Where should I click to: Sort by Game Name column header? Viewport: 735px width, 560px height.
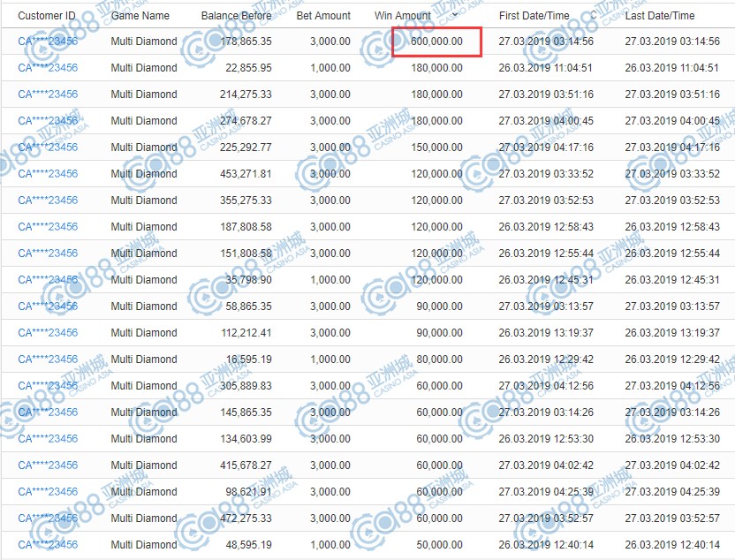coord(140,16)
